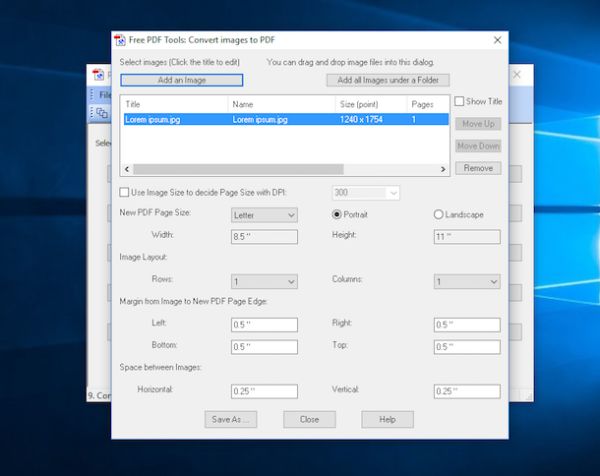
Task: Click Add all Images under a Folder
Action: [388, 80]
